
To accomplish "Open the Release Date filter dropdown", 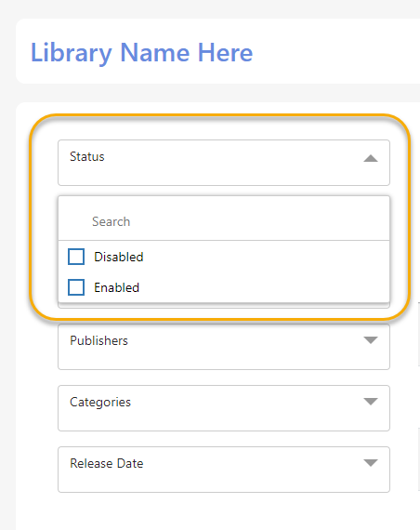I will tap(224, 470).
